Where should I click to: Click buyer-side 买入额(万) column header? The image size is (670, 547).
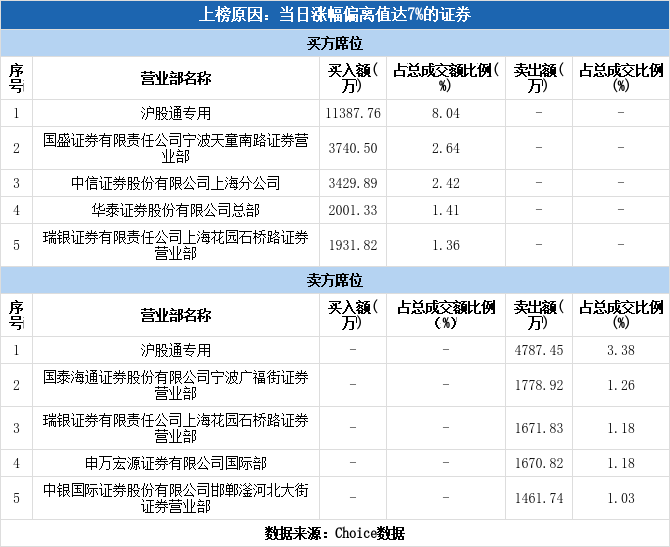353,78
